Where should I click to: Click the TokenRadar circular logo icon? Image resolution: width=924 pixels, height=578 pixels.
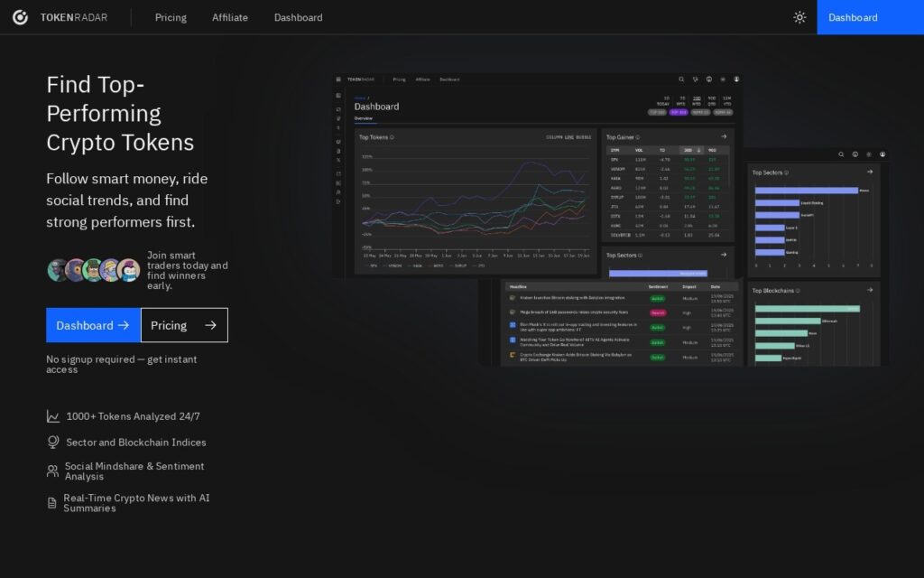click(20, 17)
